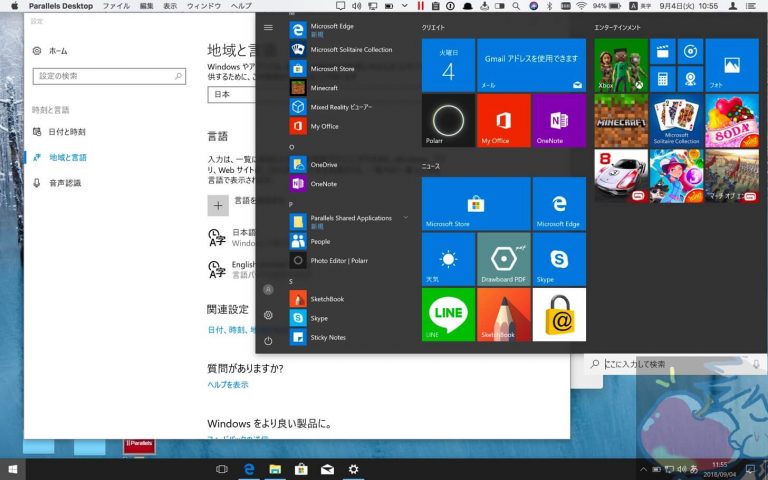768x480 pixels.
Task: Open the Asphalt 8 racing tile
Action: click(621, 176)
